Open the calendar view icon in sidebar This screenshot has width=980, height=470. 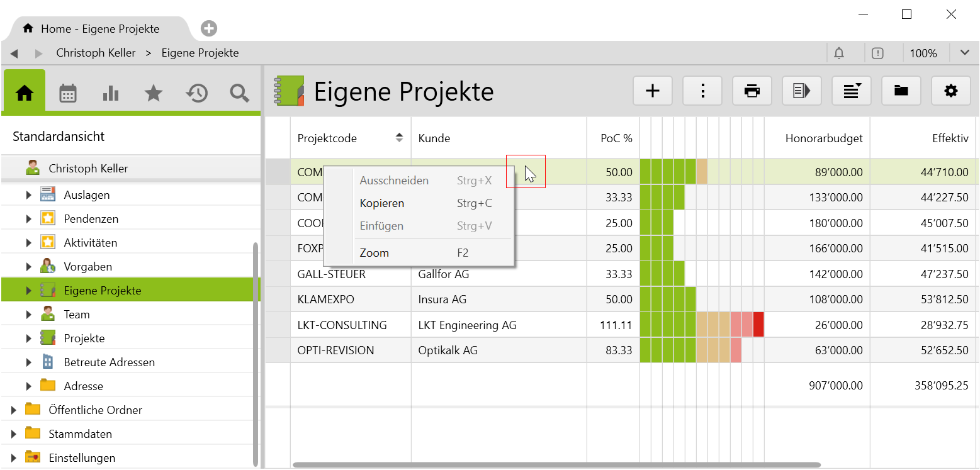67,93
